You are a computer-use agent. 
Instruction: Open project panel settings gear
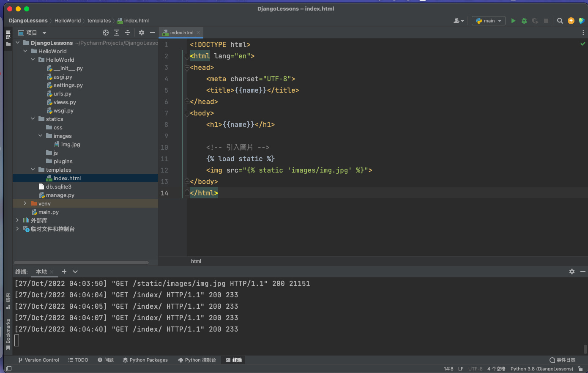pos(142,33)
